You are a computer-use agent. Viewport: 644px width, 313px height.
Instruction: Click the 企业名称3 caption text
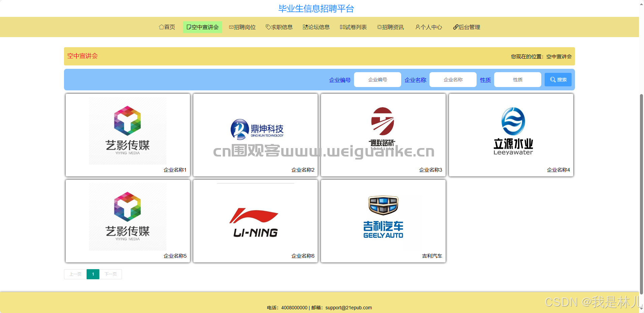pos(430,170)
